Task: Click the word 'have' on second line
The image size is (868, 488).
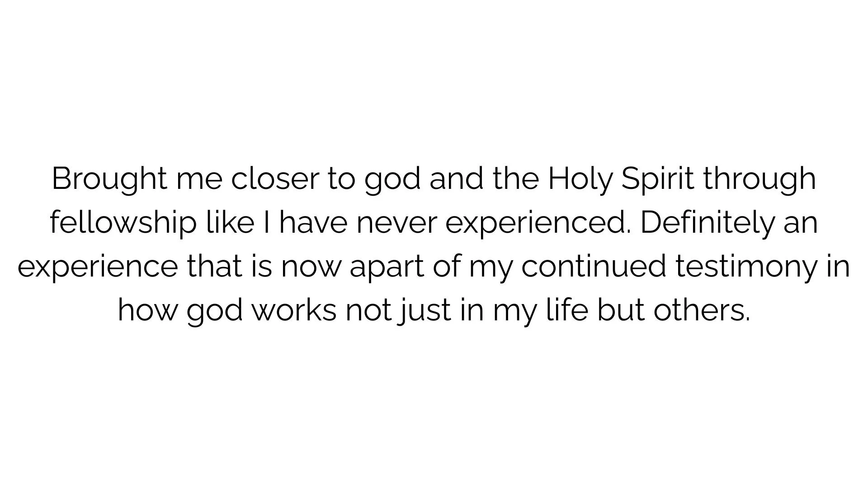Action: 313,223
